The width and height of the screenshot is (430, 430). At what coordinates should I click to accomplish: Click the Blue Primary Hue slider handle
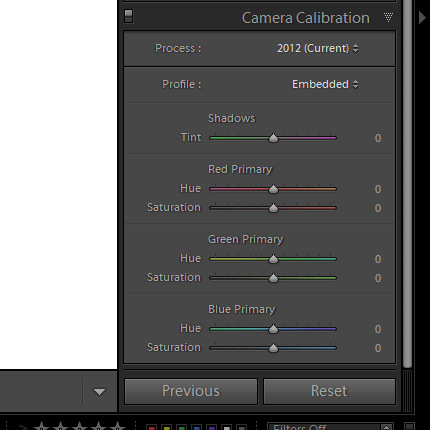coord(273,329)
